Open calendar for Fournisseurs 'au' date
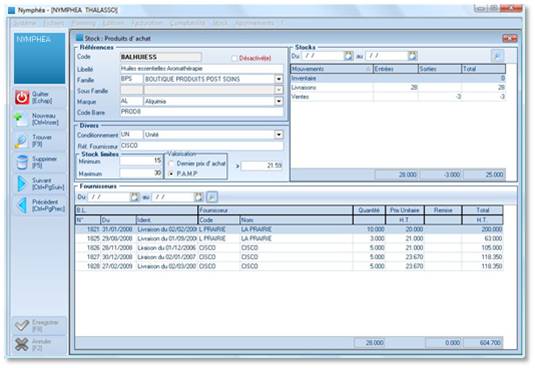The height and width of the screenshot is (368, 535). (x=198, y=197)
